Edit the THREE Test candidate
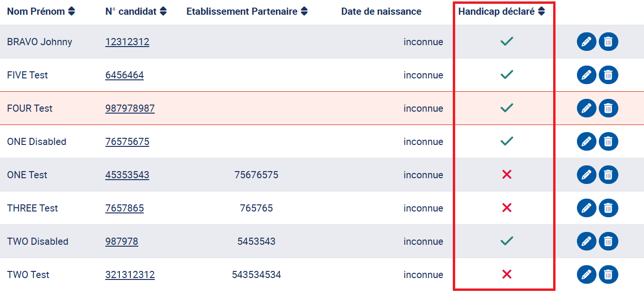Image resolution: width=644 pixels, height=298 pixels. [586, 208]
